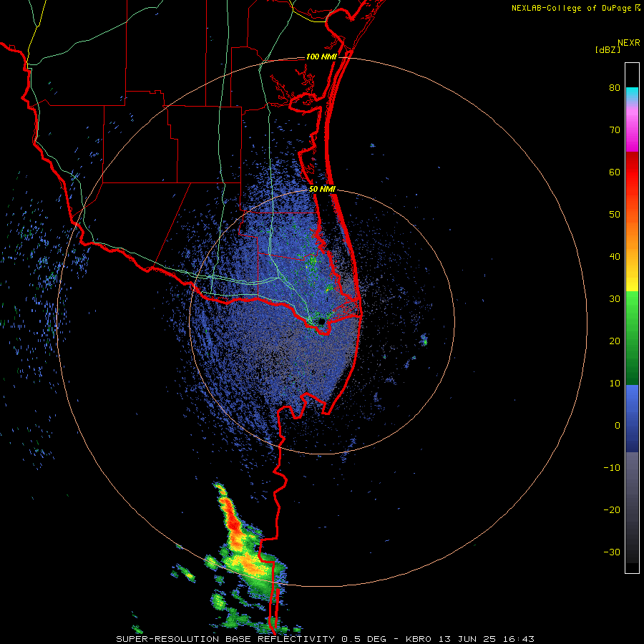Image resolution: width=644 pixels, height=644 pixels.
Task: Click the blue segment of the colorbar
Action: (632, 419)
